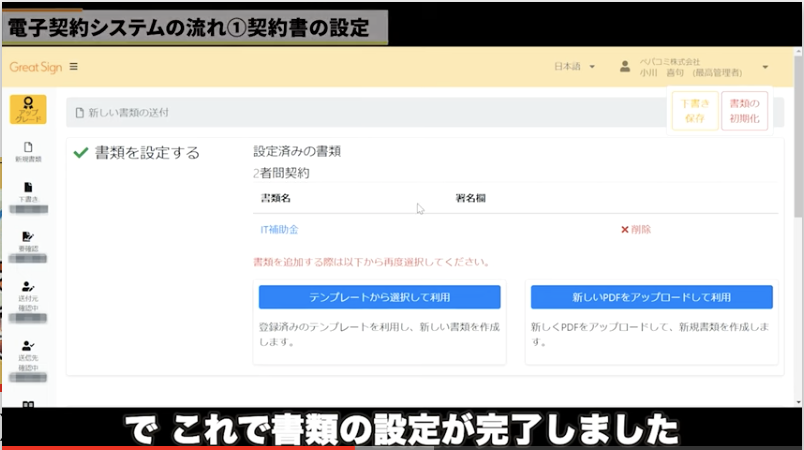Open the IT補助金 document link

coord(279,229)
